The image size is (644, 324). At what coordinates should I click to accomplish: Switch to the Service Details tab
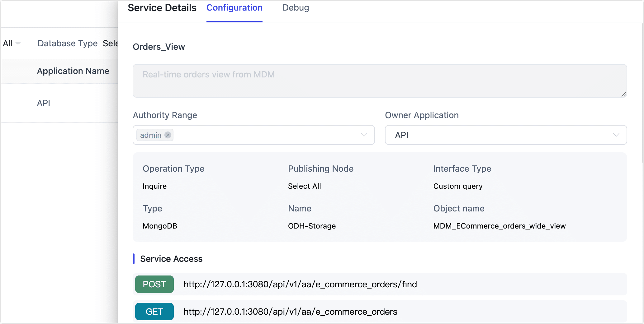(162, 7)
